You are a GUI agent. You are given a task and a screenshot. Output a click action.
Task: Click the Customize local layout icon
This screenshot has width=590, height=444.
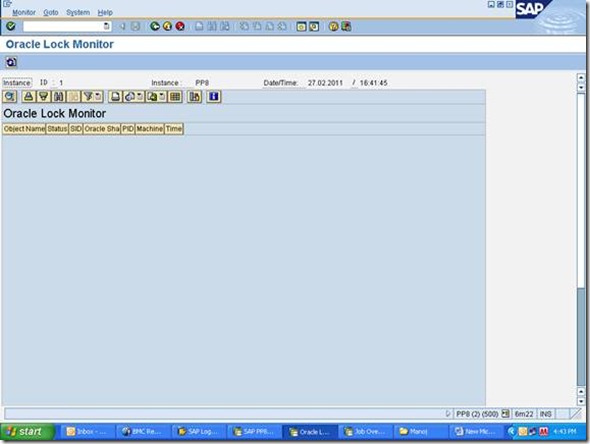click(346, 27)
